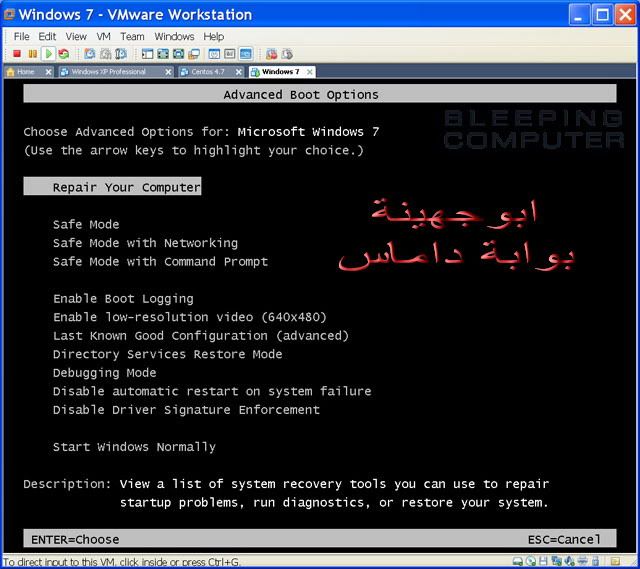This screenshot has width=640, height=569.
Task: Click Safe Mode with Networking option
Action: coord(145,243)
